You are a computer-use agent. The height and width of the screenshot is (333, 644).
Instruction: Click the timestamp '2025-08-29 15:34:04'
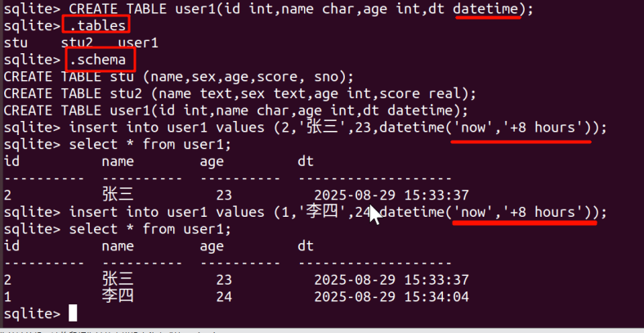point(391,297)
